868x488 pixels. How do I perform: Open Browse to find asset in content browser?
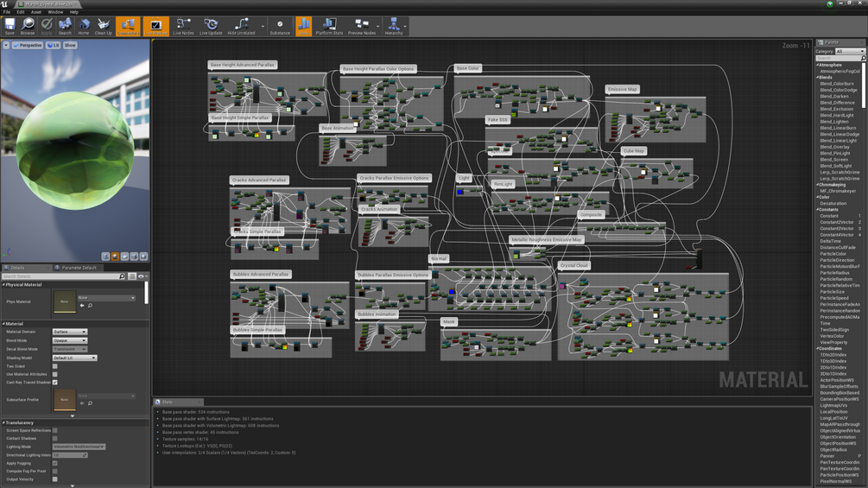(28, 26)
